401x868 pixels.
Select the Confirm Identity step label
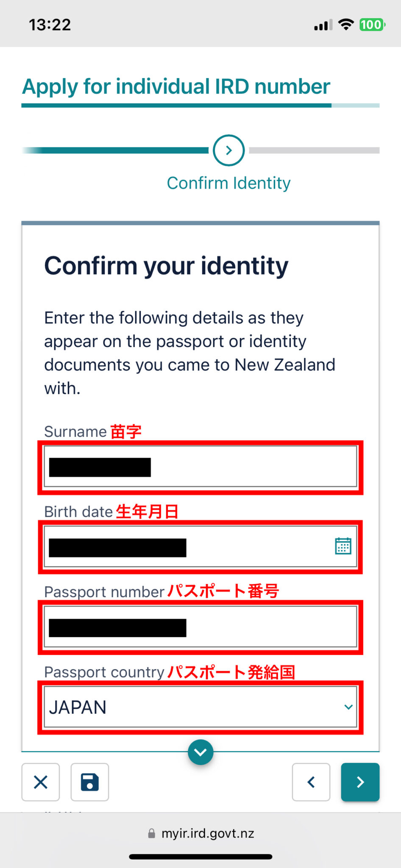tap(228, 183)
